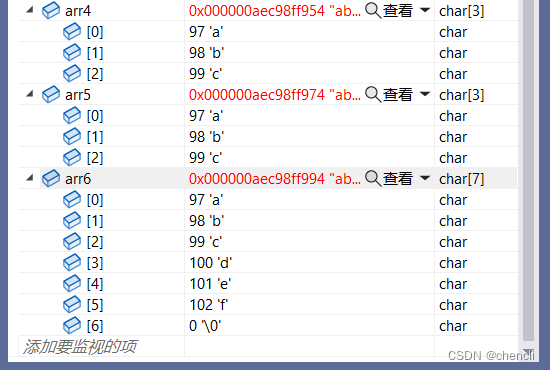Click cube icon of arr6 element [1]

[x=72, y=221]
